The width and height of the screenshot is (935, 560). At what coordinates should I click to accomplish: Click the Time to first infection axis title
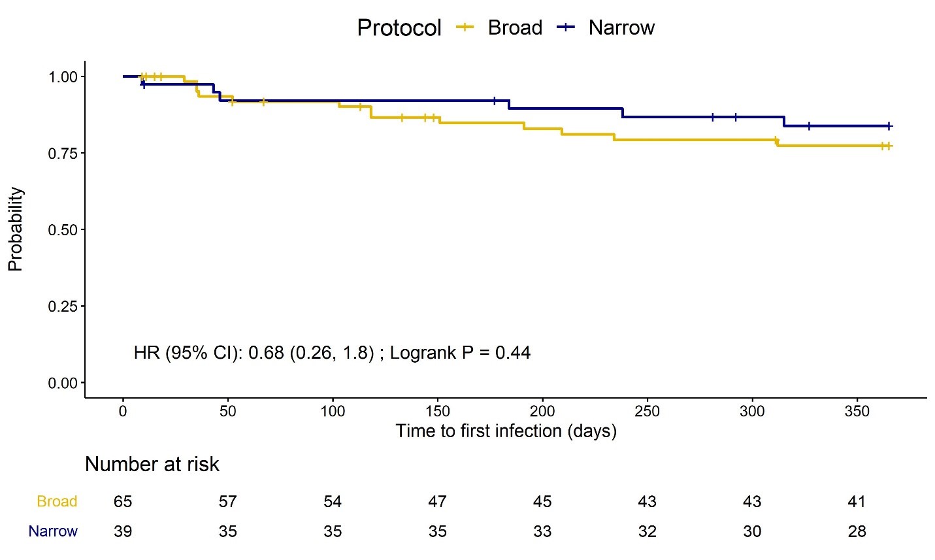pyautogui.click(x=506, y=431)
